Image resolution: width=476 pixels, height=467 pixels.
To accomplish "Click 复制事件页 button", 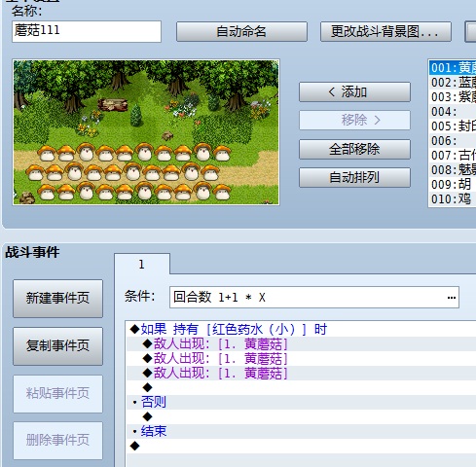I will [57, 346].
